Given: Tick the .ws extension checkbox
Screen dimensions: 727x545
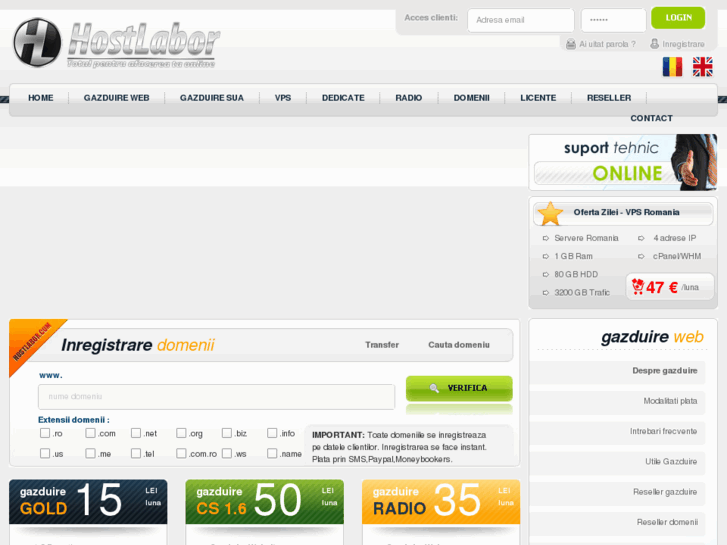Looking at the screenshot, I should (226, 453).
